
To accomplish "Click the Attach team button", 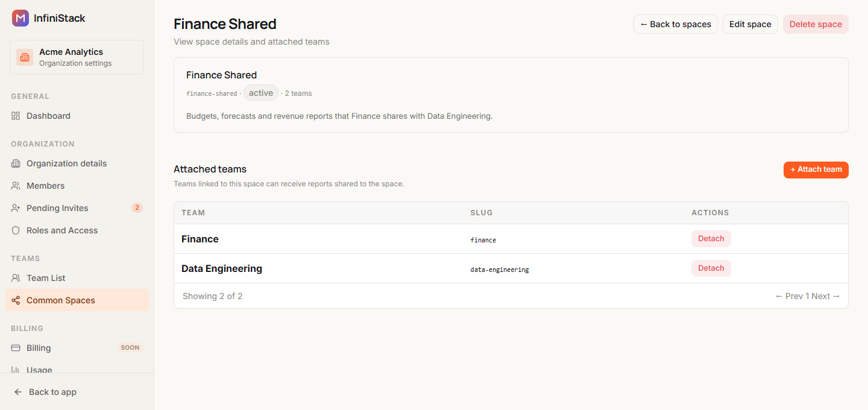I will pyautogui.click(x=816, y=170).
